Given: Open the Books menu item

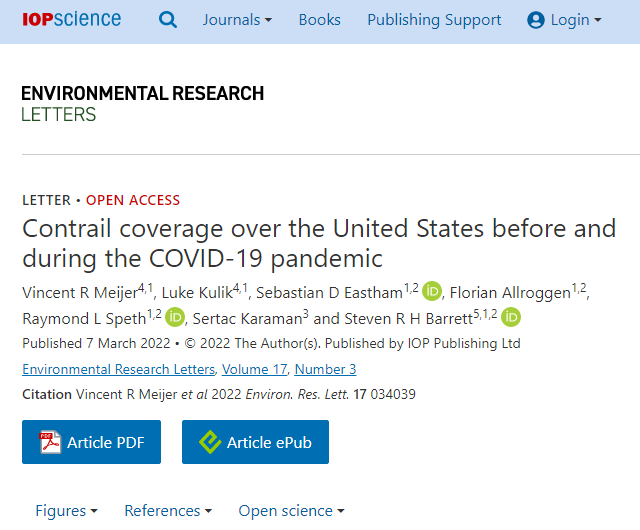Looking at the screenshot, I should (319, 20).
